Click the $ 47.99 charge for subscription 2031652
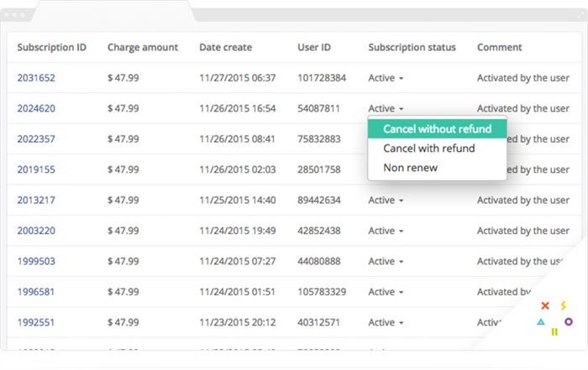The image size is (588, 370). coord(123,78)
